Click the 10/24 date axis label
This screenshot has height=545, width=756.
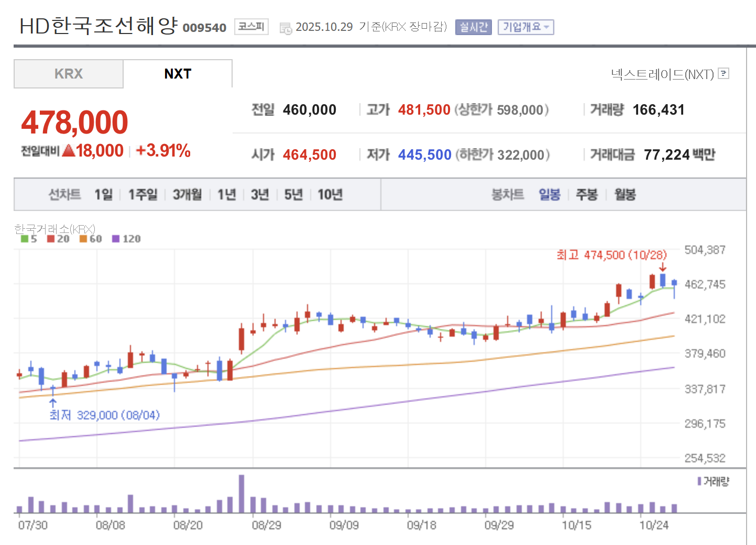(654, 525)
